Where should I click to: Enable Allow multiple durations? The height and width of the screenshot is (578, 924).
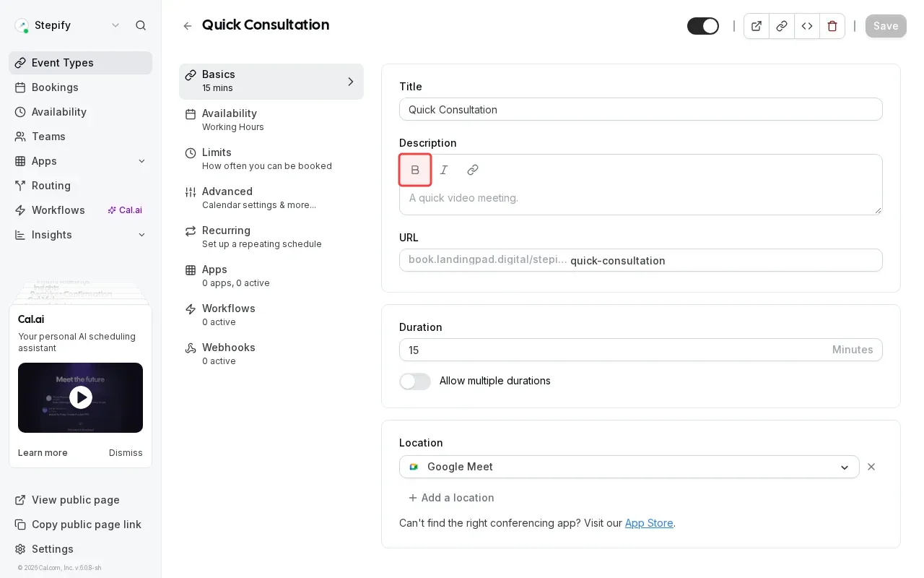coord(415,381)
